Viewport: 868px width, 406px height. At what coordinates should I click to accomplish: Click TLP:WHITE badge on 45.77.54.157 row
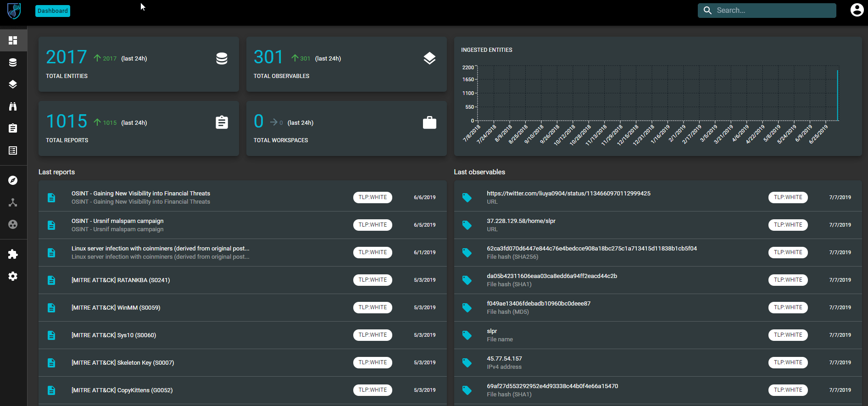788,362
